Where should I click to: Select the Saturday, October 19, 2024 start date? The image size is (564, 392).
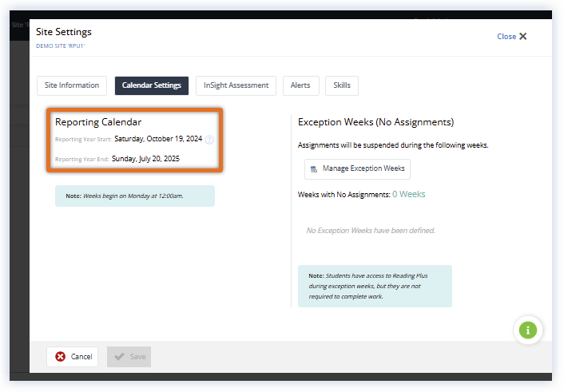click(x=157, y=138)
